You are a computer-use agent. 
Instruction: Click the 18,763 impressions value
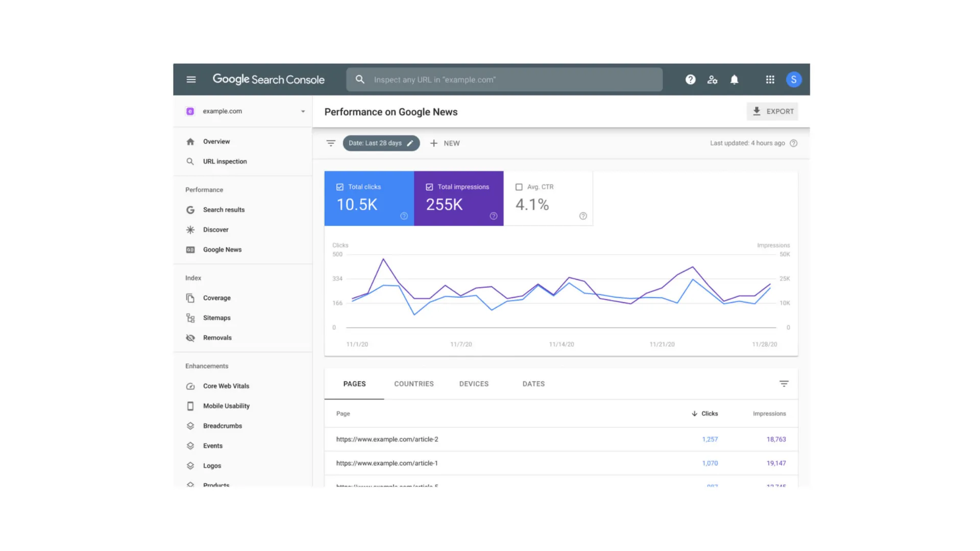776,439
